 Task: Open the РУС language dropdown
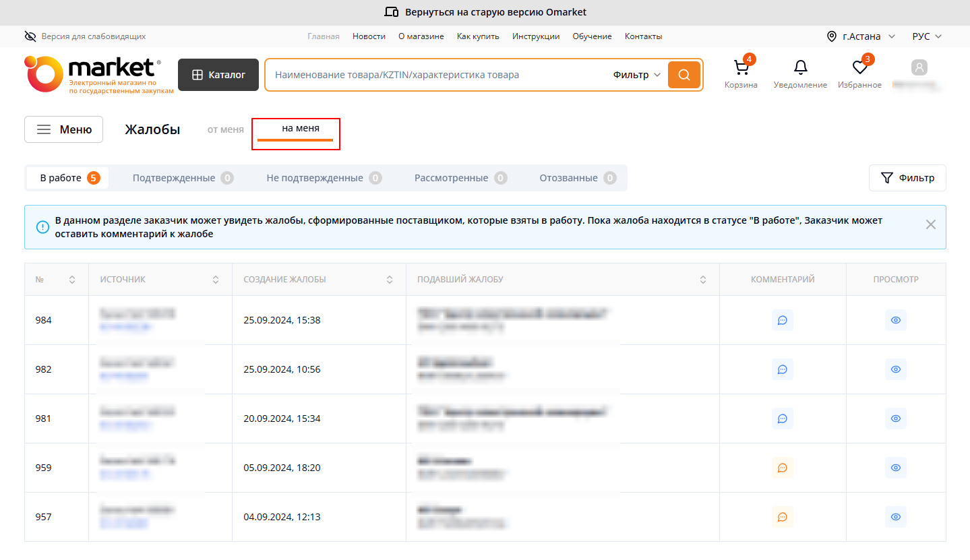927,36
